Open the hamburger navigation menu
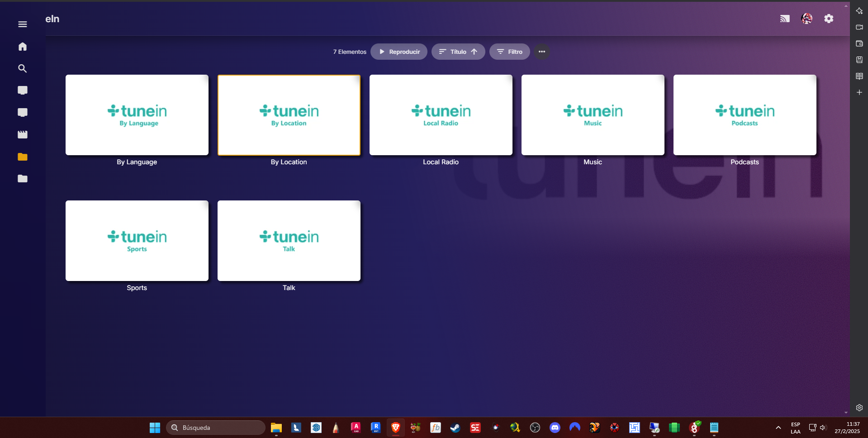This screenshot has width=868, height=438. pyautogui.click(x=23, y=24)
